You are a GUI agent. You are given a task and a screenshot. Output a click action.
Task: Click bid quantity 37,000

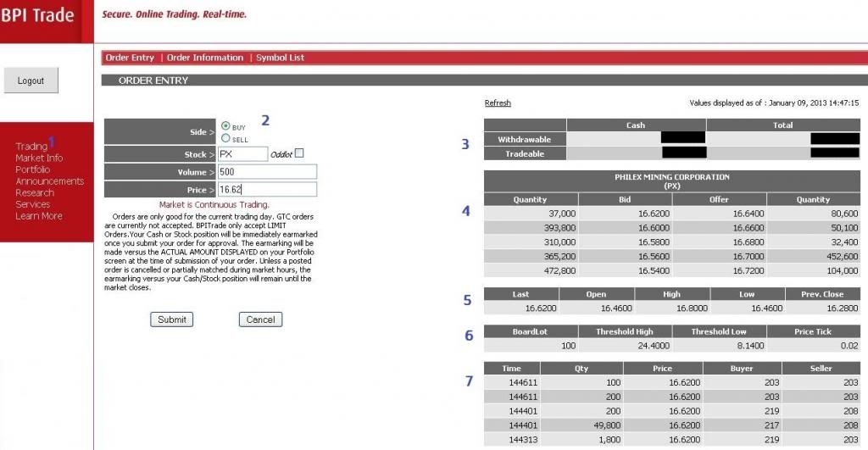[x=563, y=213]
